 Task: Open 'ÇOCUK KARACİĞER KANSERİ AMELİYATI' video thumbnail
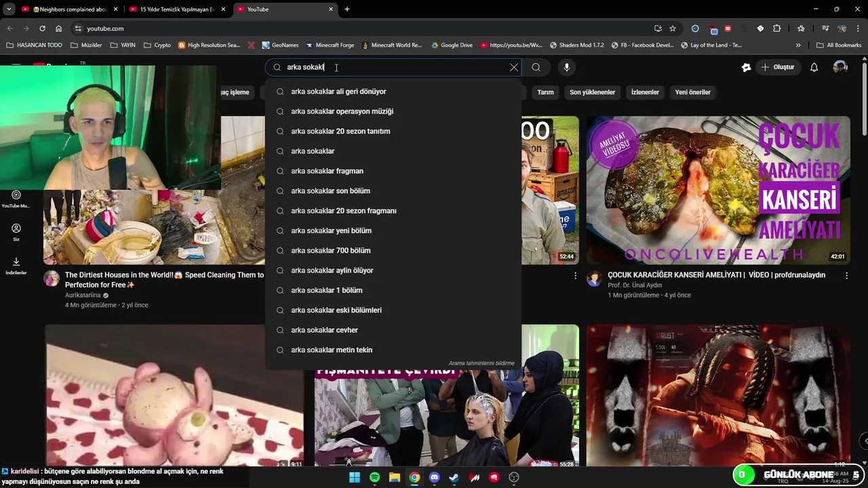click(x=718, y=190)
